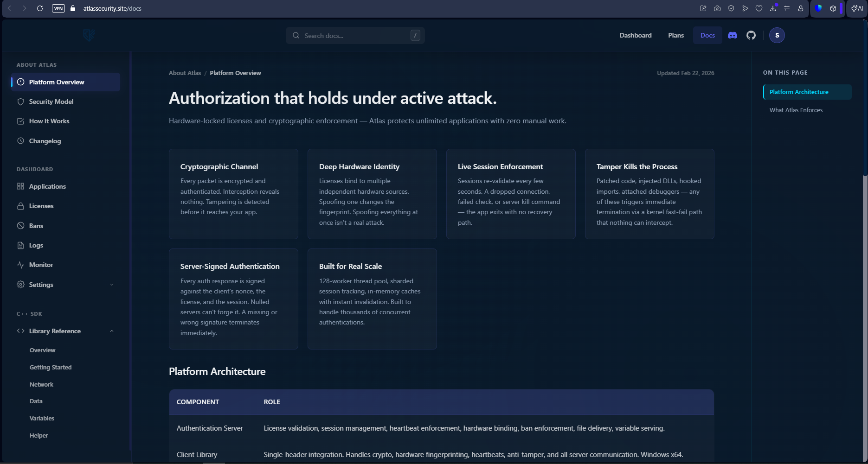Viewport: 868px width, 464px height.
Task: Open Data under Library Reference
Action: pyautogui.click(x=36, y=401)
